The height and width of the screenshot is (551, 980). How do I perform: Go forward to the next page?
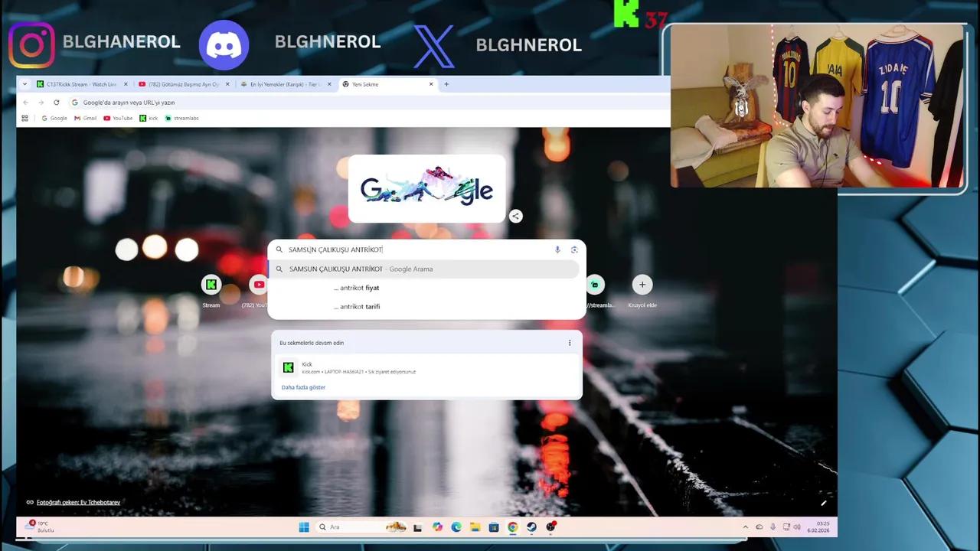click(41, 103)
